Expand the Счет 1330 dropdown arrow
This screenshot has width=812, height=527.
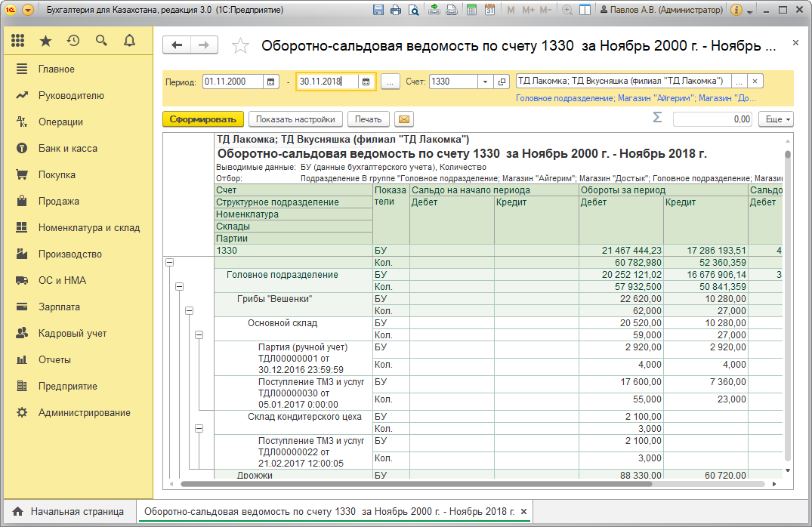484,82
